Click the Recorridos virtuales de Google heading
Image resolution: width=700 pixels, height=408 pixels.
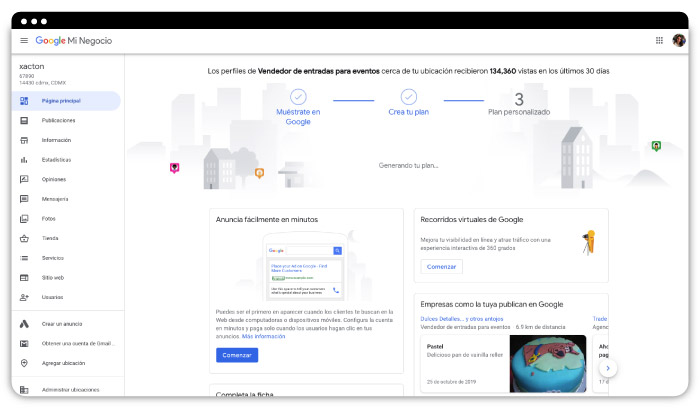click(472, 220)
